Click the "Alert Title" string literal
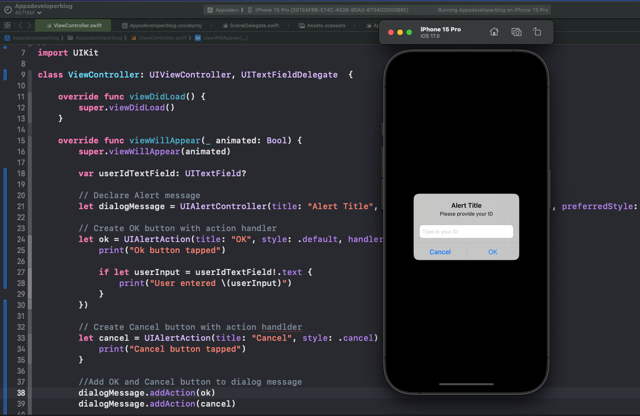 coord(340,206)
